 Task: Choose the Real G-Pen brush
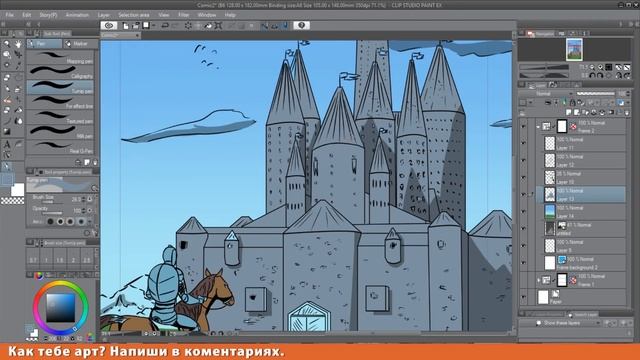pyautogui.click(x=60, y=147)
